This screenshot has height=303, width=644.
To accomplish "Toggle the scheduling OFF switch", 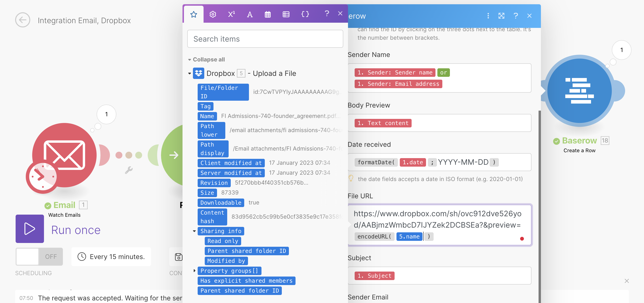I will click(39, 256).
